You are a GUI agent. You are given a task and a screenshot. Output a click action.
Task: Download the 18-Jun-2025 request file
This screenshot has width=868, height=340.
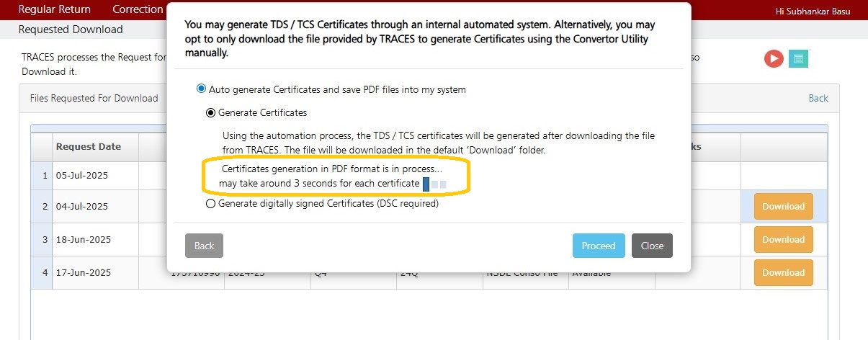[x=783, y=239]
